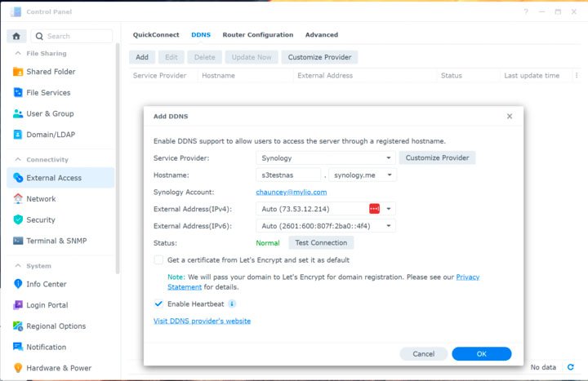Click Edit button in toolbar
Screen dimensions: 588x381
click(171, 57)
